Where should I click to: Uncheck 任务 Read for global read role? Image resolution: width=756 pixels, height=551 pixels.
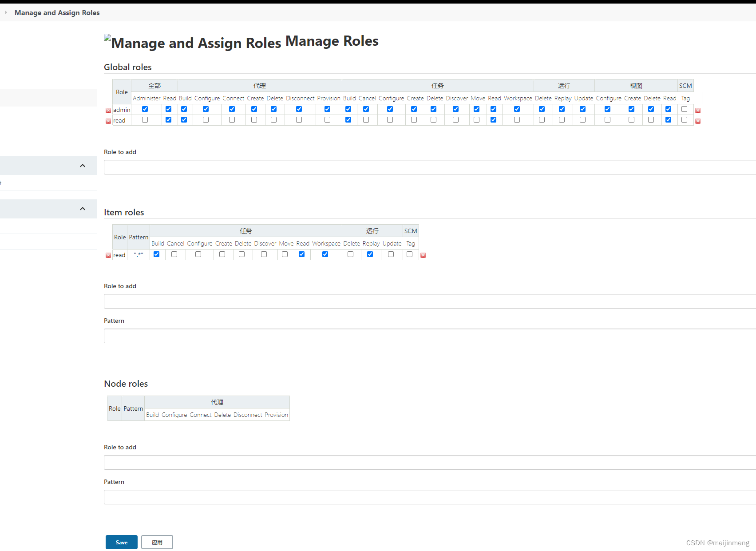pos(493,119)
